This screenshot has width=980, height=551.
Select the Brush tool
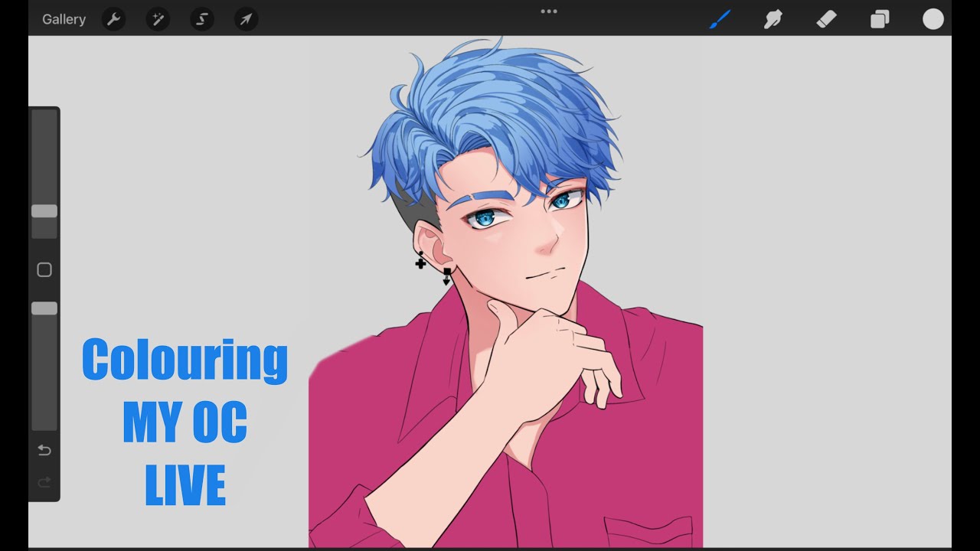(x=720, y=19)
